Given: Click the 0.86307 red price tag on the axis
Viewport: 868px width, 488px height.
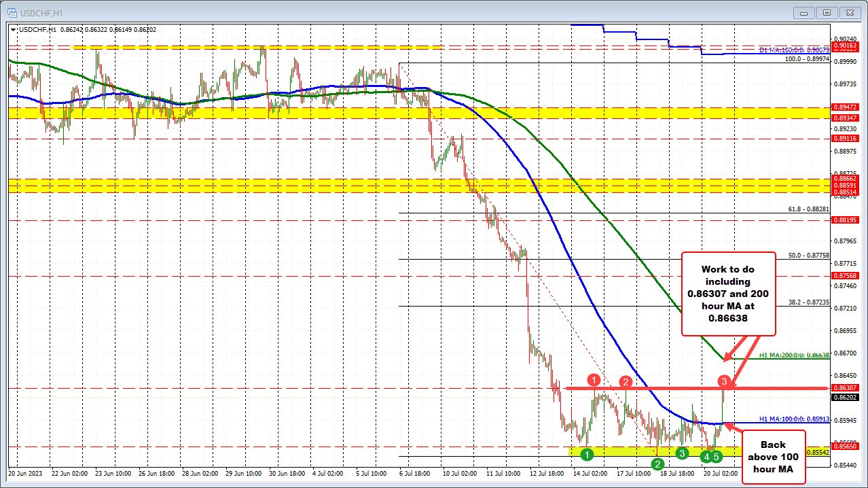Looking at the screenshot, I should pos(844,388).
